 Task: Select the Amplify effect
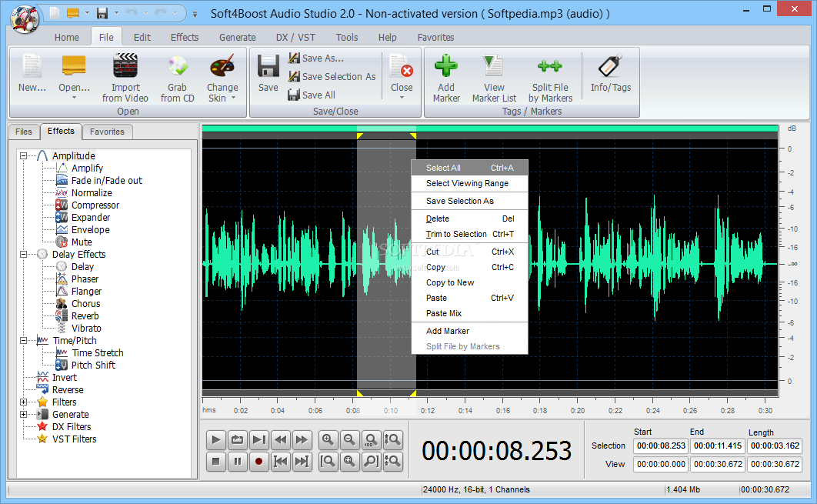click(x=87, y=168)
